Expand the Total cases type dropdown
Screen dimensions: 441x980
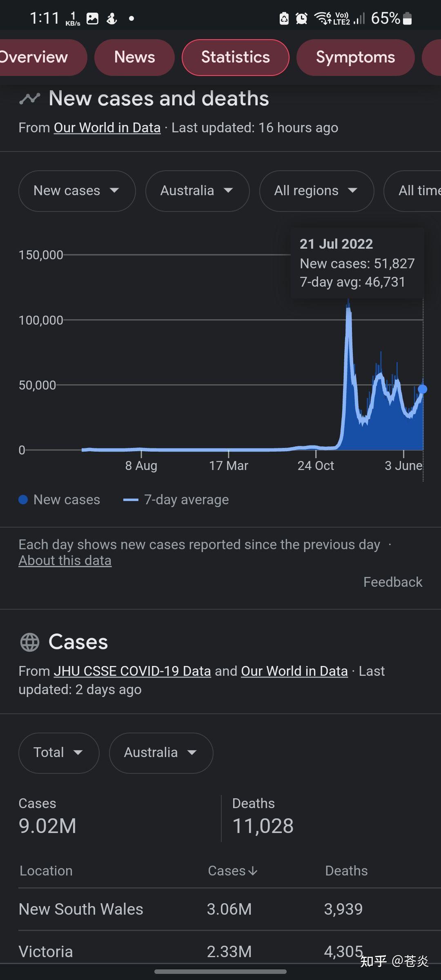59,753
